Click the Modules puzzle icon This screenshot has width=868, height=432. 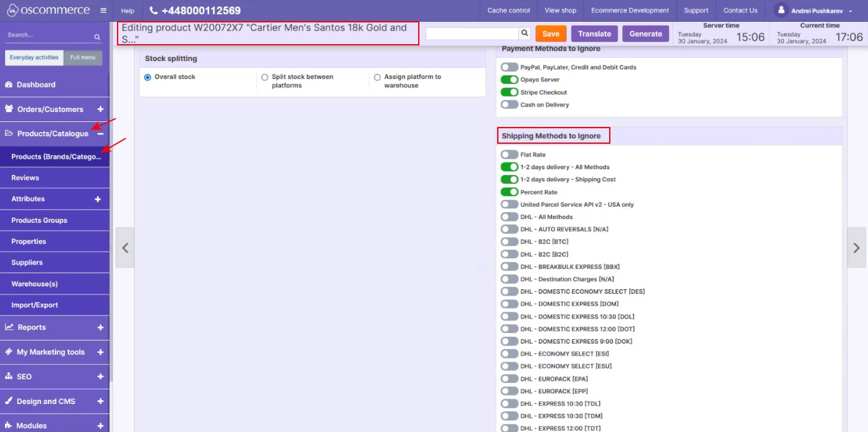click(9, 425)
